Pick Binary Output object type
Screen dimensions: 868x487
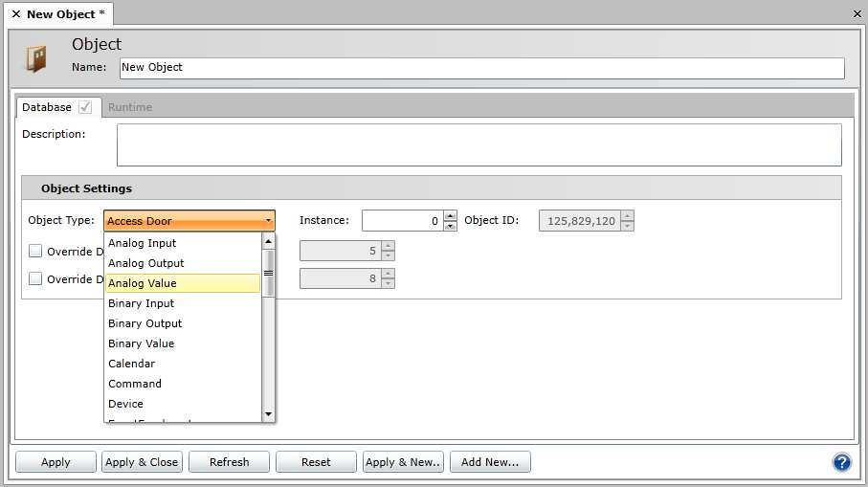click(x=182, y=323)
